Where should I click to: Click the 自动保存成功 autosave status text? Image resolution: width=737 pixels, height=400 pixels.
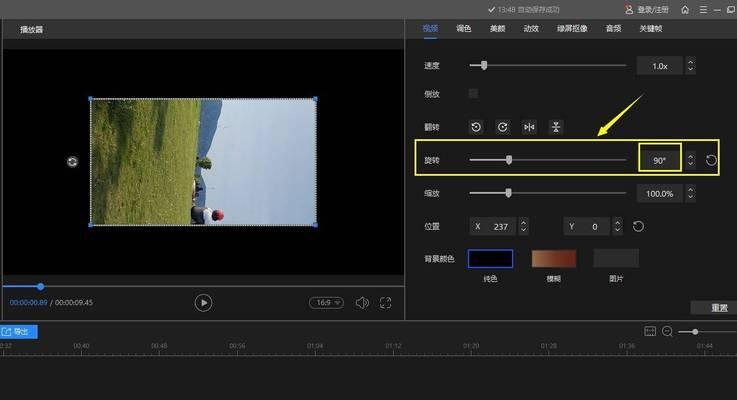[x=539, y=9]
